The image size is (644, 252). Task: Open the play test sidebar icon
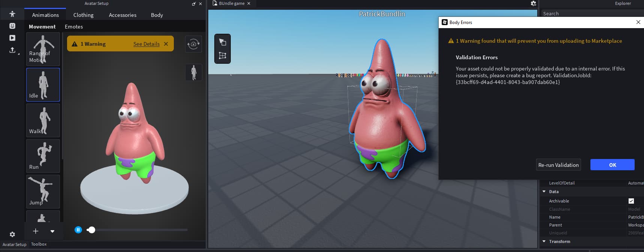pos(12,38)
